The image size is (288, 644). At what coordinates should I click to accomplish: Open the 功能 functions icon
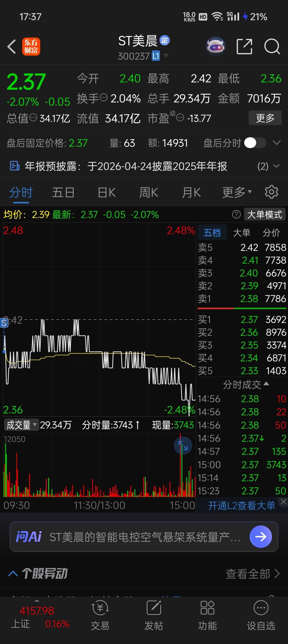coord(207,615)
